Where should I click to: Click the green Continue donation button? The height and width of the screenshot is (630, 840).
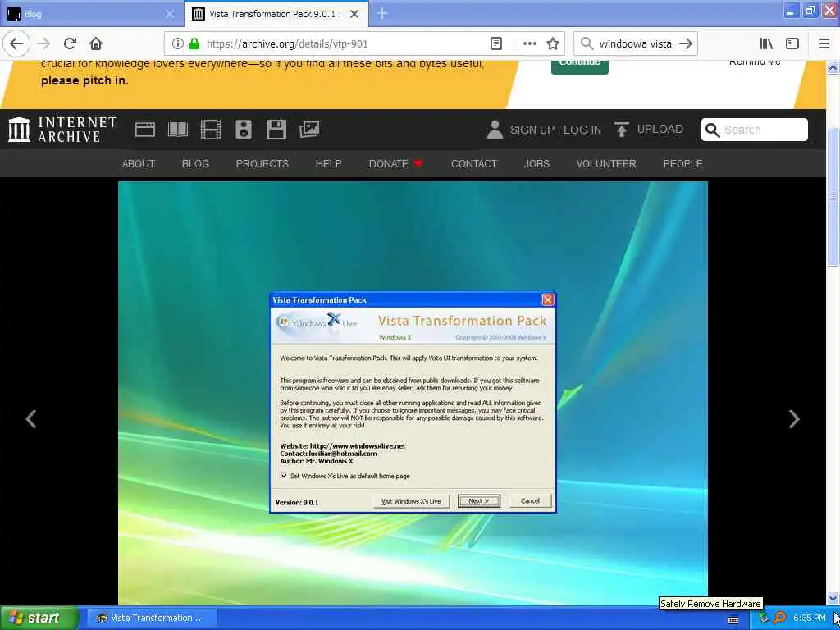(x=580, y=66)
